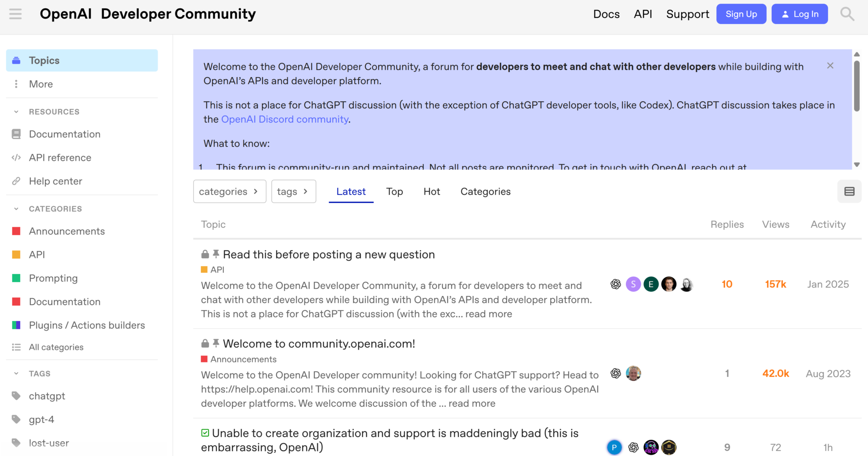Click the red Announcements category swatch
Image resolution: width=868 pixels, height=456 pixels.
[16, 231]
